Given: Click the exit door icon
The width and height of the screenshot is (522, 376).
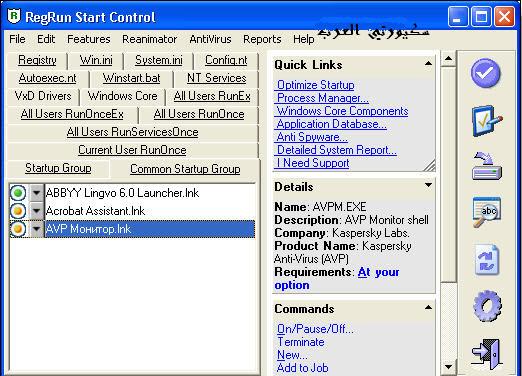Looking at the screenshot, I should (487, 354).
